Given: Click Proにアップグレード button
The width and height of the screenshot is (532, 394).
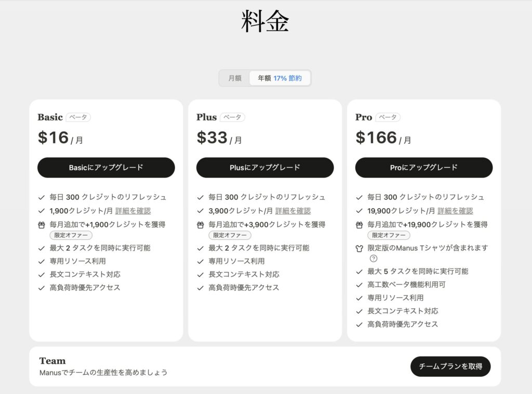Looking at the screenshot, I should point(424,168).
